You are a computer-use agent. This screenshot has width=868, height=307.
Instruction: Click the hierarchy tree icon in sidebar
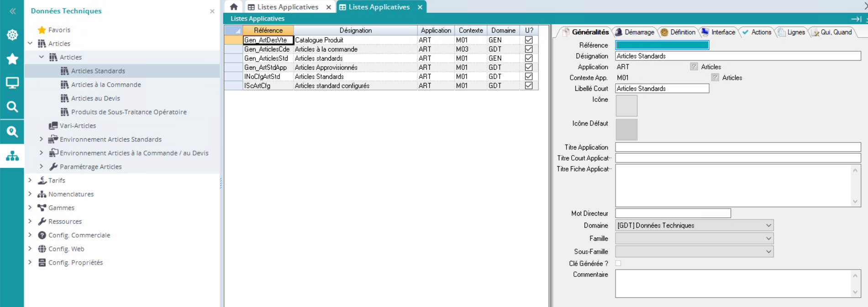(12, 156)
